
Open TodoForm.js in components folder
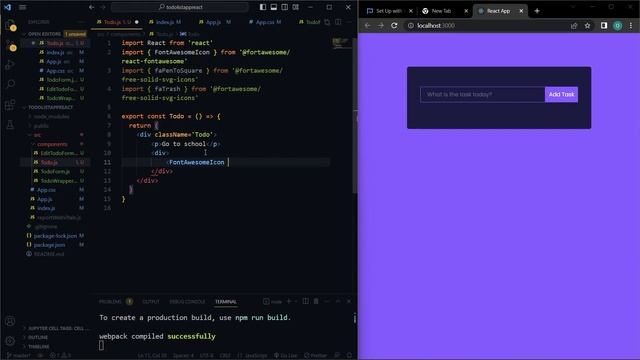pyautogui.click(x=55, y=171)
